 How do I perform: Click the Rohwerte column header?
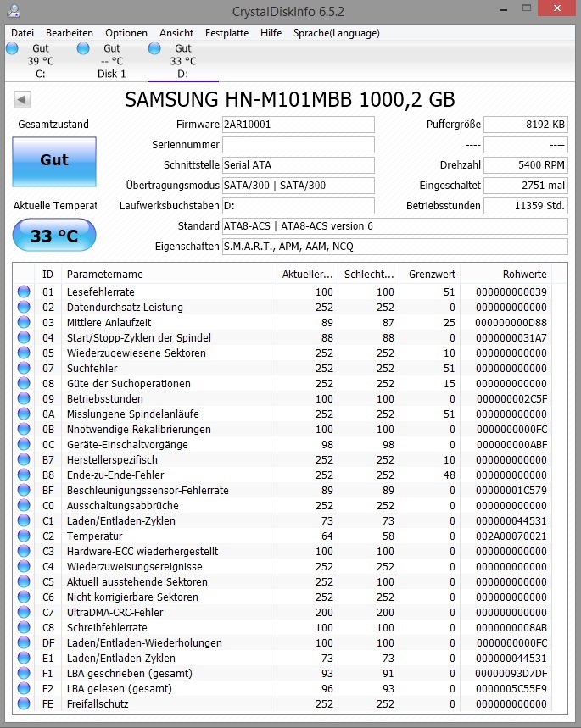[x=506, y=274]
